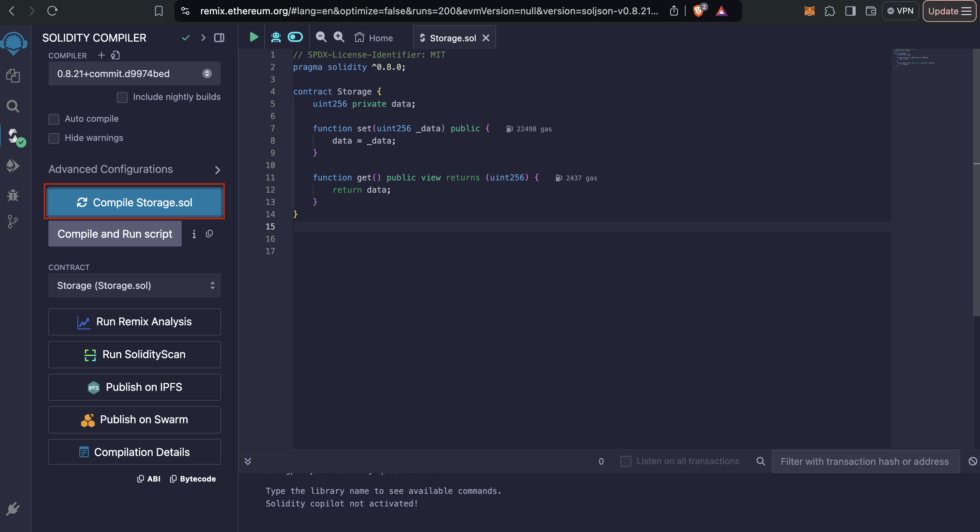Image resolution: width=980 pixels, height=532 pixels.
Task: Click Publish on IPFS button
Action: point(134,387)
